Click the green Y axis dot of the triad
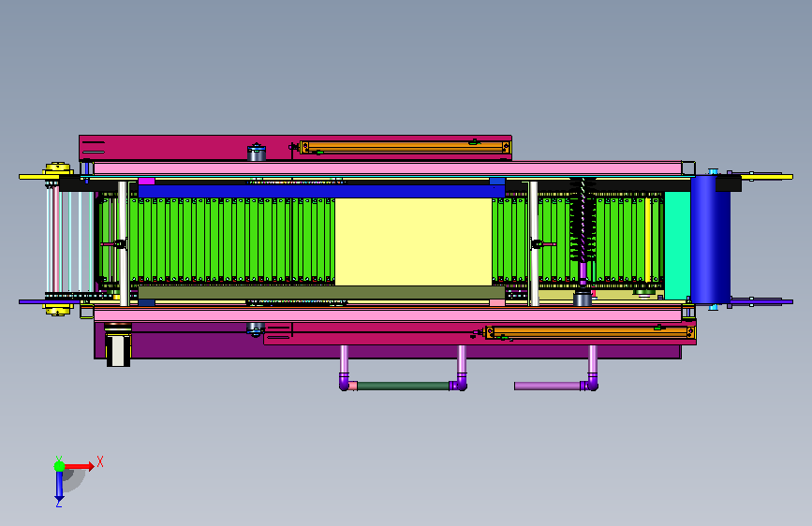The width and height of the screenshot is (812, 526). click(x=60, y=466)
